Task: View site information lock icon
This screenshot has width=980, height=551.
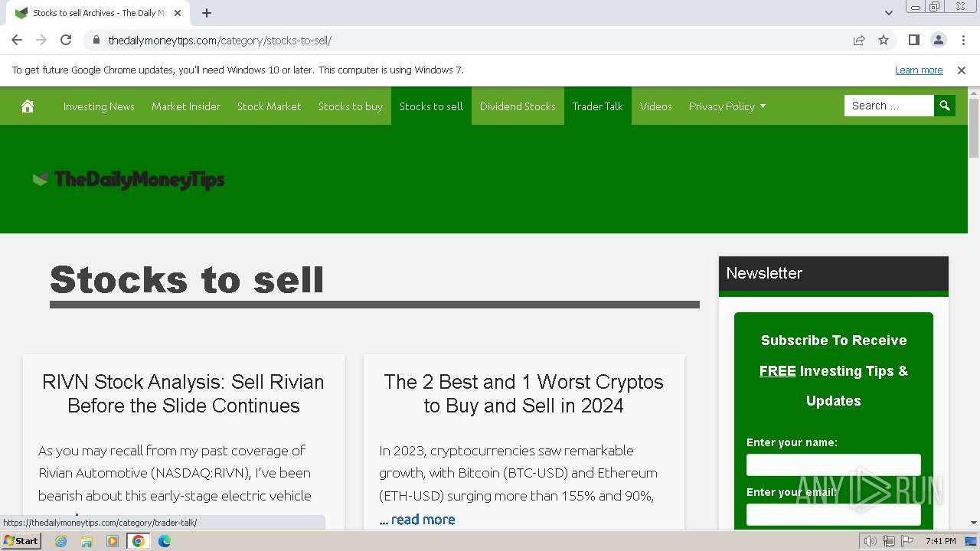Action: click(96, 40)
